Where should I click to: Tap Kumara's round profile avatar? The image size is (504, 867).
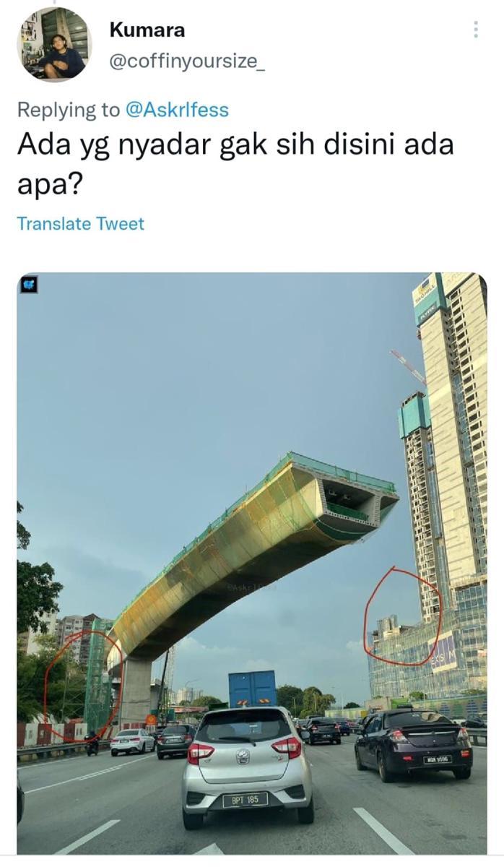tap(54, 45)
